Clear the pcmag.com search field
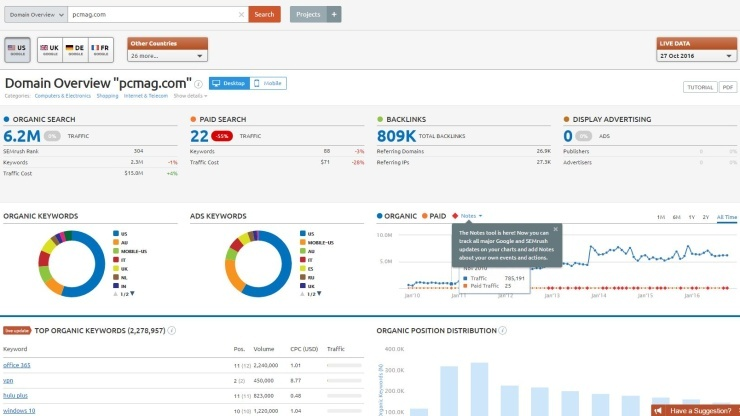Viewport: 740px width, 416px height. click(241, 14)
